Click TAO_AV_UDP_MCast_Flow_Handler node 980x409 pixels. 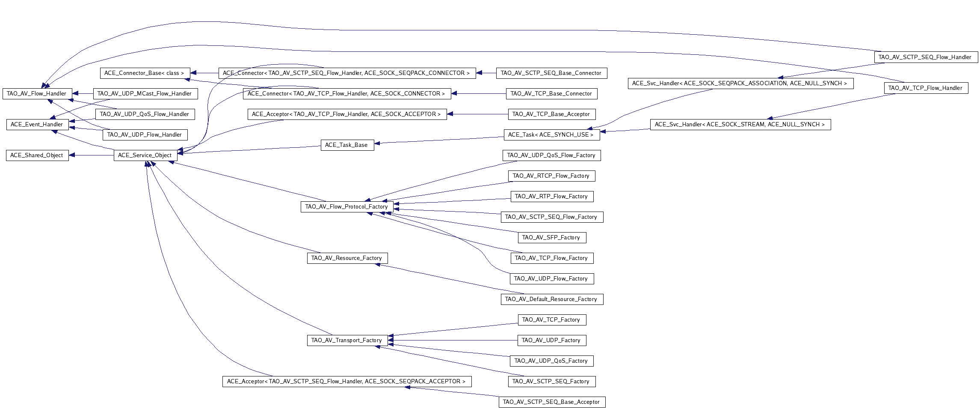pyautogui.click(x=145, y=94)
